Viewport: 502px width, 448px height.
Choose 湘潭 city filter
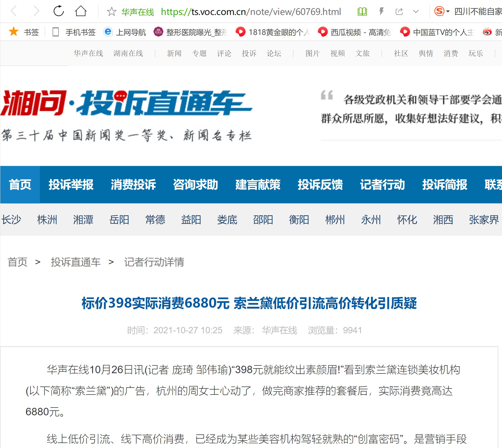(83, 220)
